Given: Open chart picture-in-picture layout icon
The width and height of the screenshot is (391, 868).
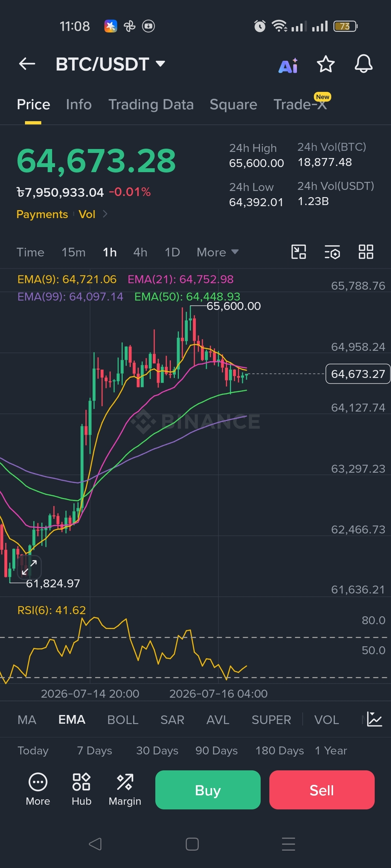Looking at the screenshot, I should [299, 252].
